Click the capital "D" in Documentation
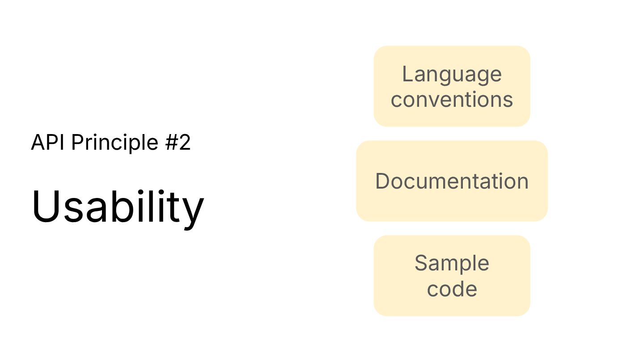 (x=383, y=181)
